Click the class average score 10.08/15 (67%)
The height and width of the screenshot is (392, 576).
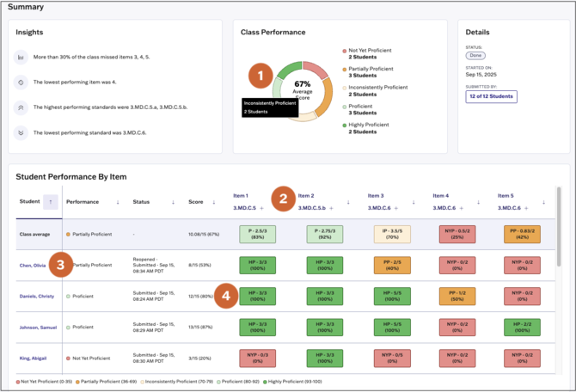tap(204, 235)
